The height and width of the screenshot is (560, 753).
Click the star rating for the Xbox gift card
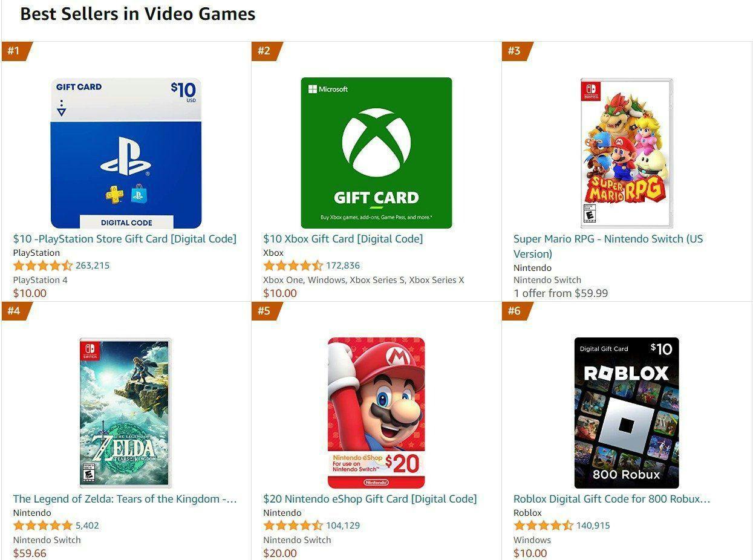click(x=292, y=265)
